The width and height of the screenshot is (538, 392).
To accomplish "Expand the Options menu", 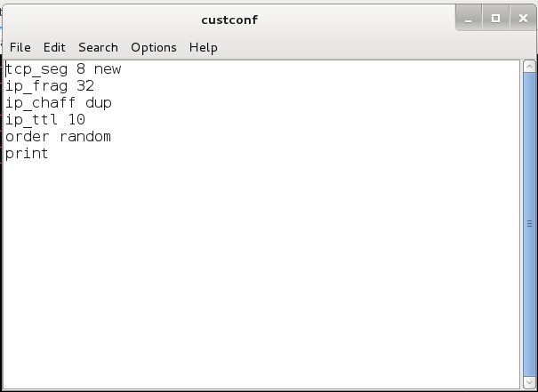I will click(x=153, y=47).
